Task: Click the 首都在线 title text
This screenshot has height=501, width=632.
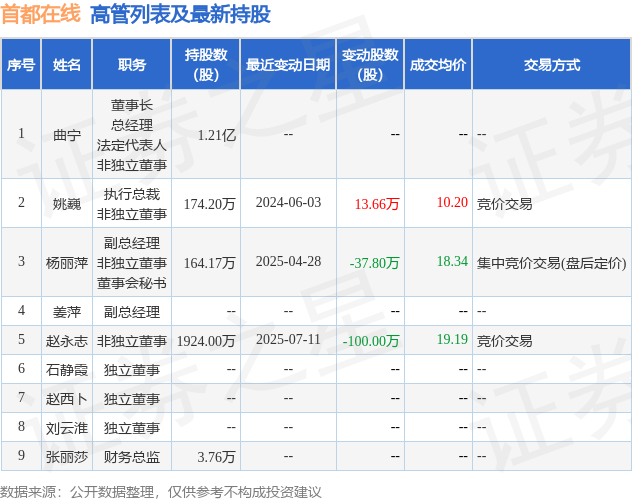Action: pyautogui.click(x=41, y=14)
